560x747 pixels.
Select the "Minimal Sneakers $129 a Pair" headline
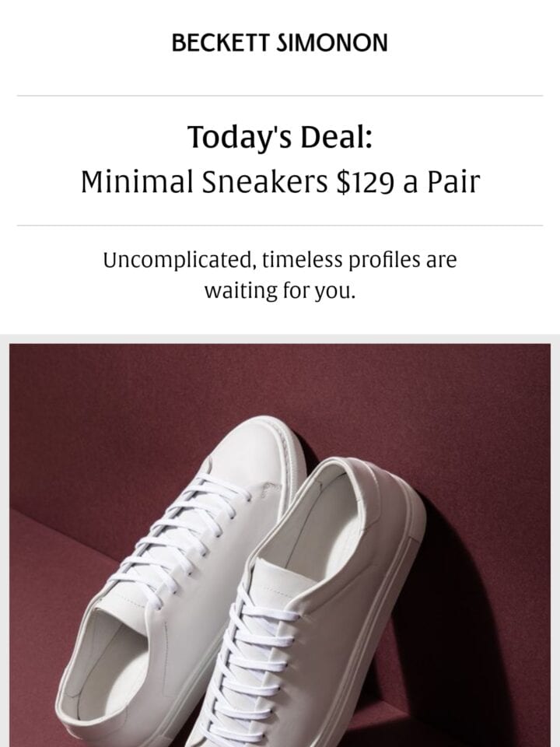click(280, 182)
